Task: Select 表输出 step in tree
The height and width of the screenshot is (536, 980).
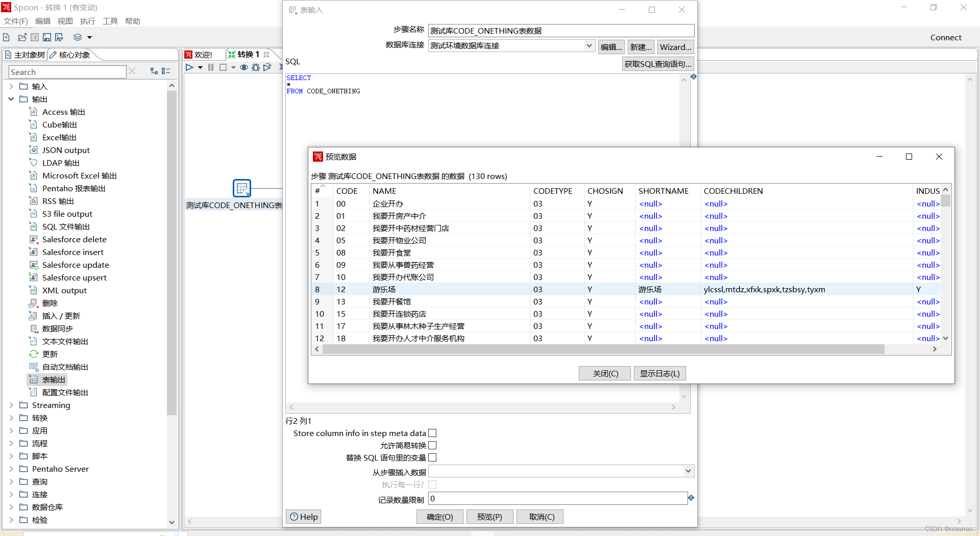Action: 54,379
